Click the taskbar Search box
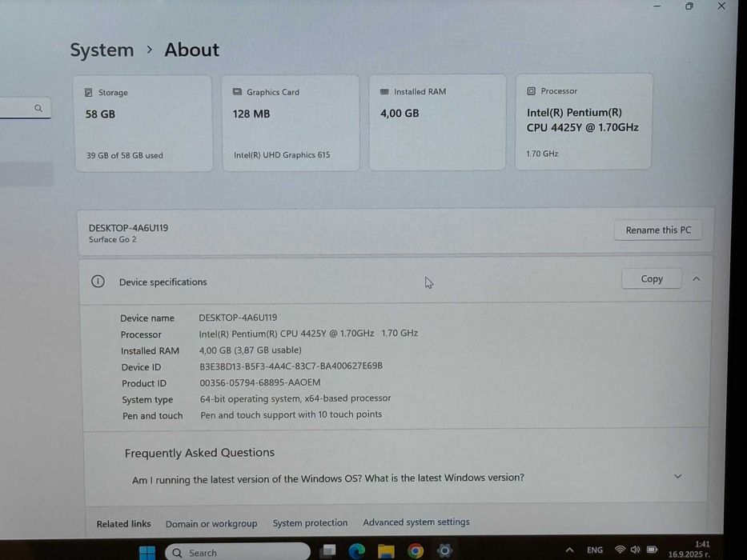This screenshot has height=560, width=747. click(238, 552)
